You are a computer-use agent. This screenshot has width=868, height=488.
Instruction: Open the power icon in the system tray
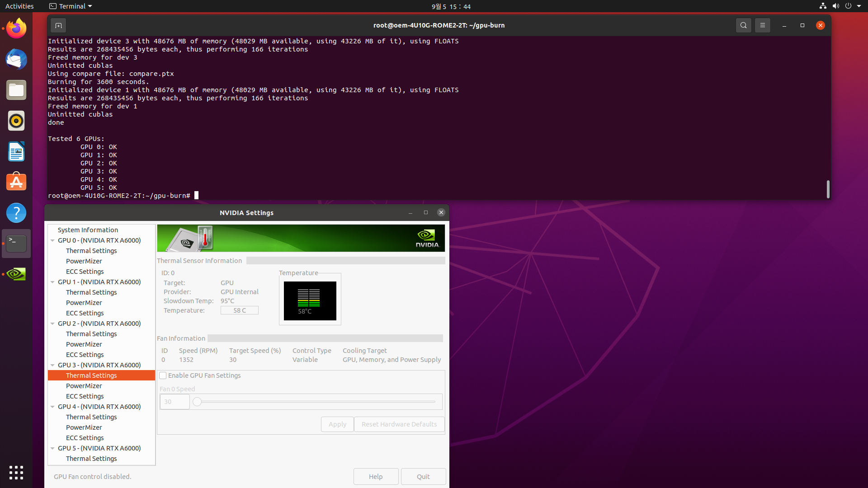pyautogui.click(x=848, y=6)
